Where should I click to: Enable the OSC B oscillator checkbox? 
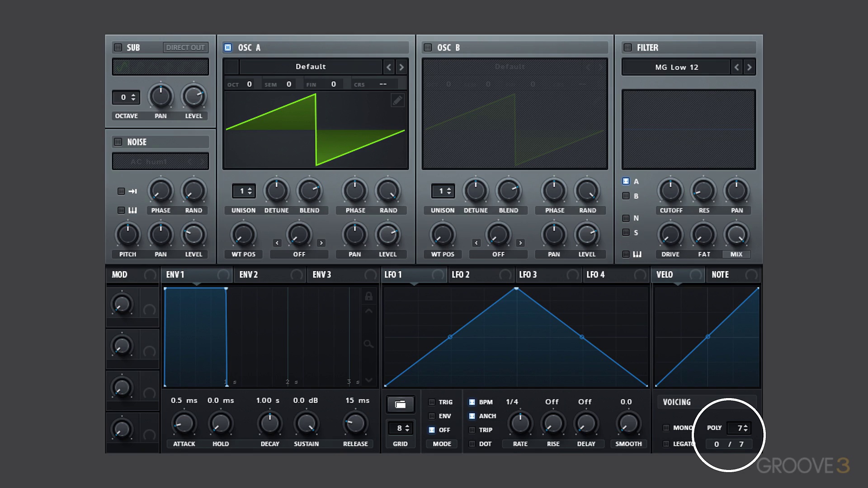[427, 47]
